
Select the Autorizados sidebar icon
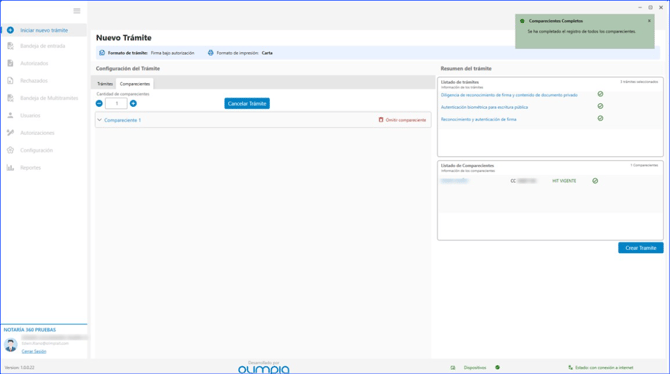tap(10, 63)
